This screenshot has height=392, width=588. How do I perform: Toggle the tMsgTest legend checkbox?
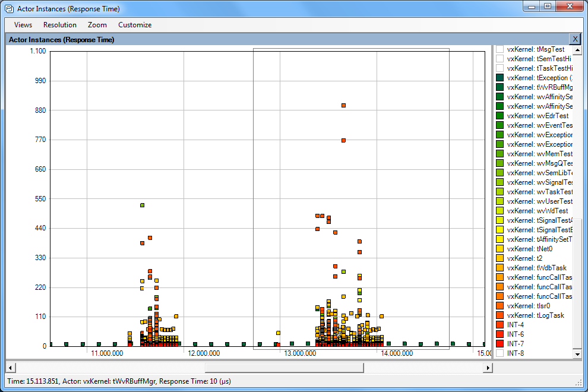500,49
